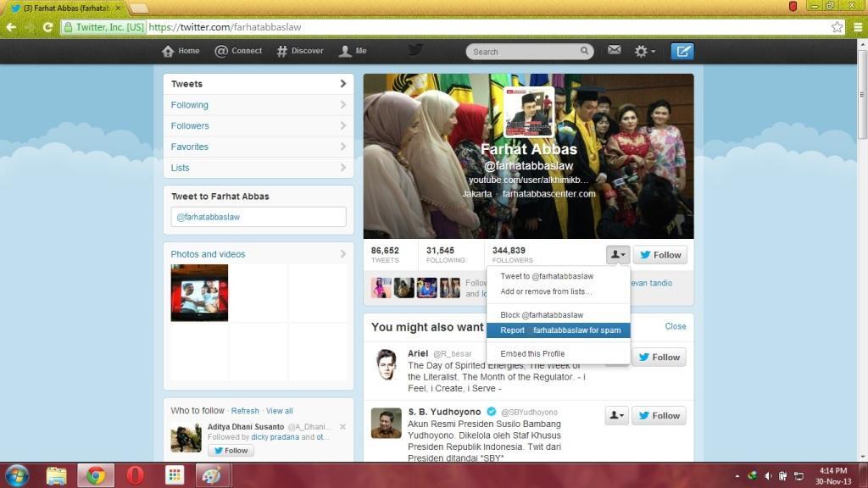Click the volume speaker tray icon
Image resolution: width=868 pixels, height=488 pixels.
[768, 476]
